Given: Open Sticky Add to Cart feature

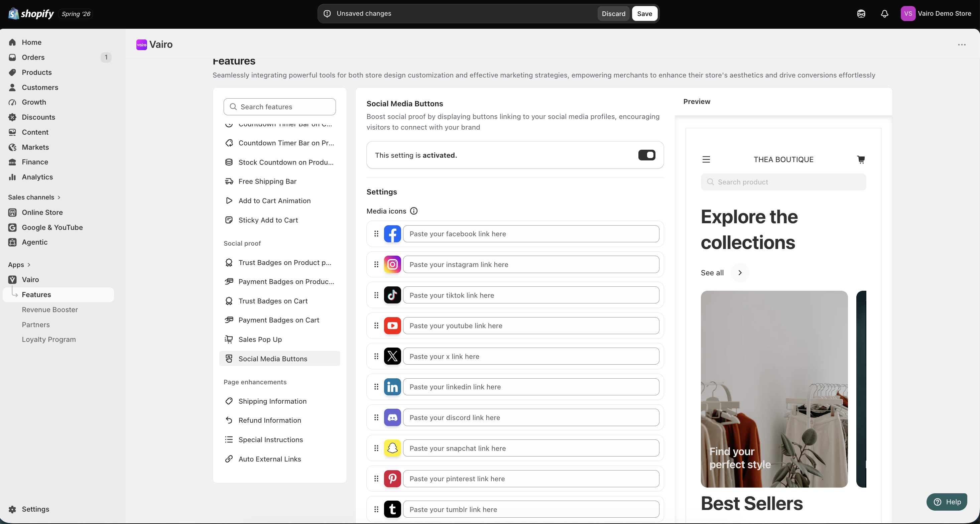Looking at the screenshot, I should [x=280, y=220].
